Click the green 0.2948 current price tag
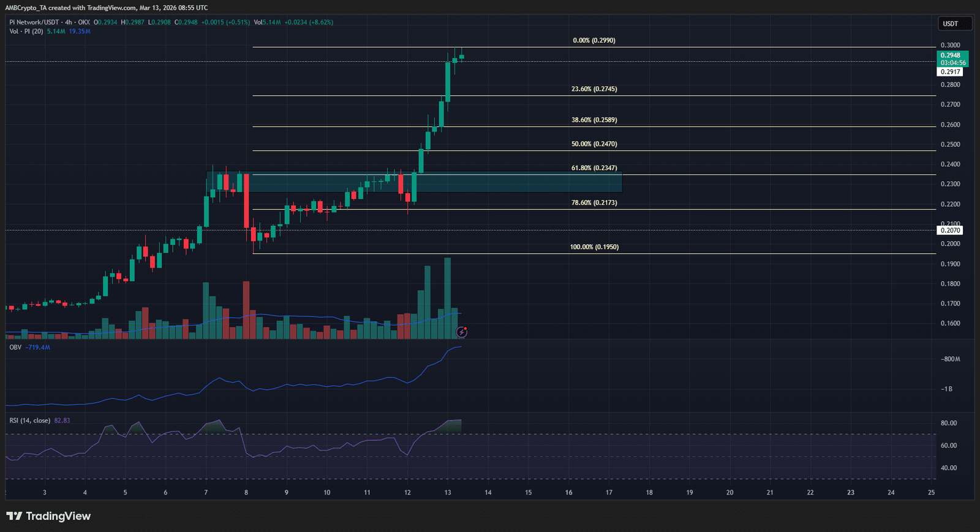The height and width of the screenshot is (532, 980). pyautogui.click(x=952, y=59)
